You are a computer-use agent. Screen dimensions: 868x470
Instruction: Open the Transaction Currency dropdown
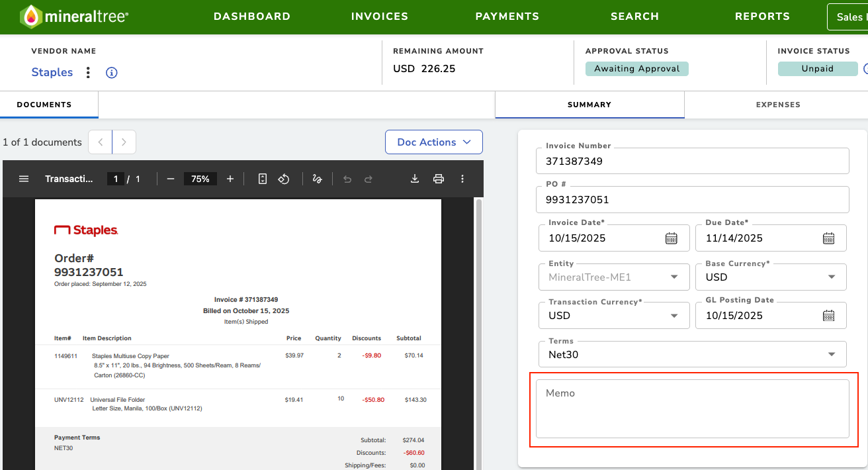tap(615, 316)
